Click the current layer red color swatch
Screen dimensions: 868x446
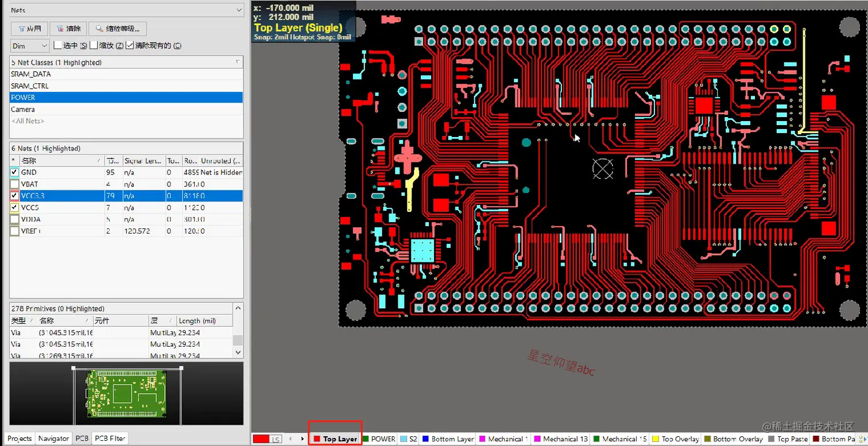pos(261,439)
